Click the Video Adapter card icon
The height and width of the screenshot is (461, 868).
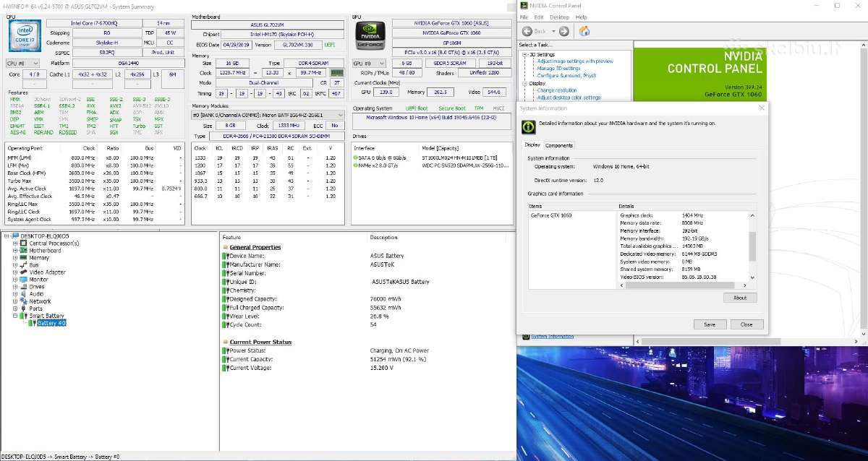tap(24, 272)
